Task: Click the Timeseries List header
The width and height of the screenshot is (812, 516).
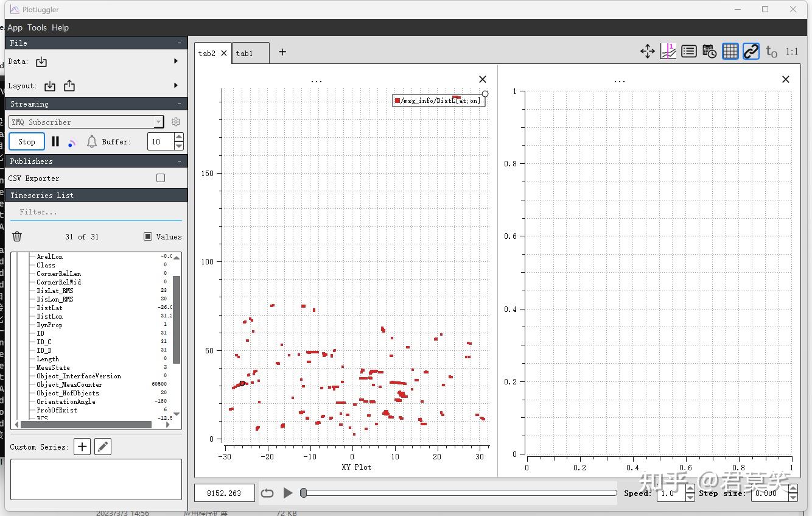Action: (96, 195)
